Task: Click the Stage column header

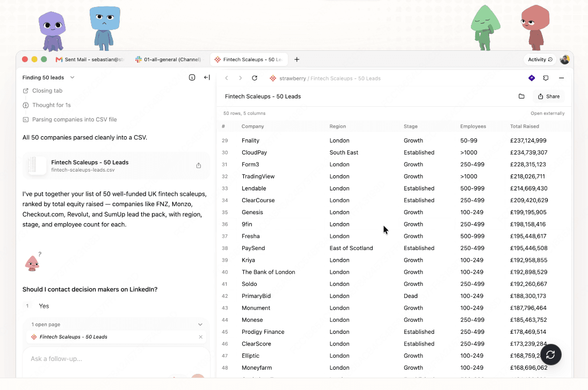Action: coord(411,126)
